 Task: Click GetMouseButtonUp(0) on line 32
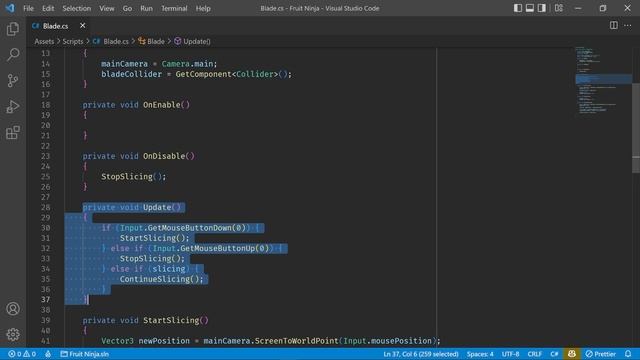224,248
